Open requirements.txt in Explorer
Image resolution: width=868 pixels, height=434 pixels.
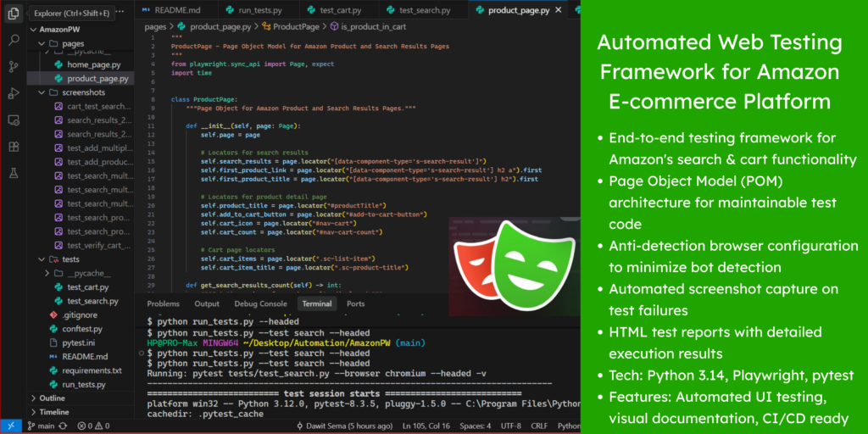(80, 370)
